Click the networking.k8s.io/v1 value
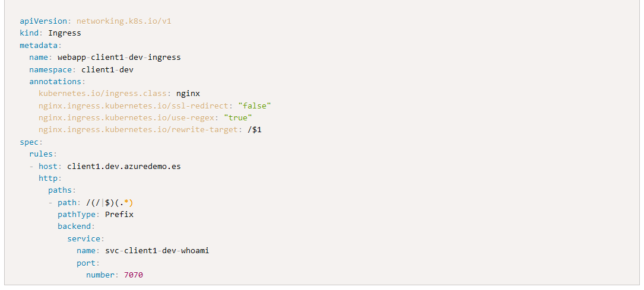The height and width of the screenshot is (290, 644). coord(123,21)
